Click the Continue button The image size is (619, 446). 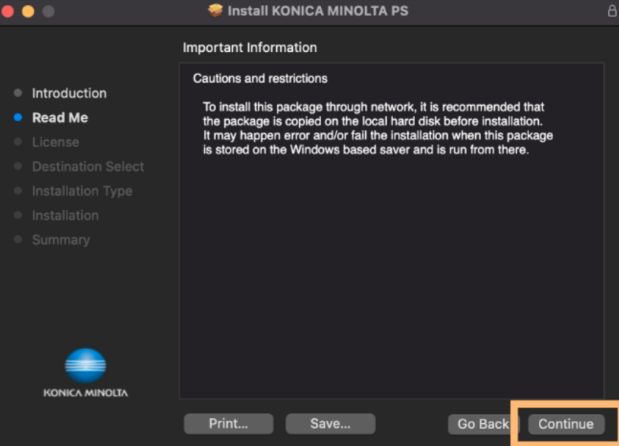tap(566, 424)
